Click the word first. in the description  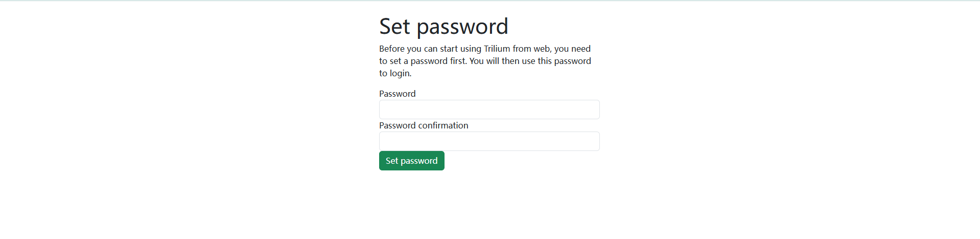[458, 61]
